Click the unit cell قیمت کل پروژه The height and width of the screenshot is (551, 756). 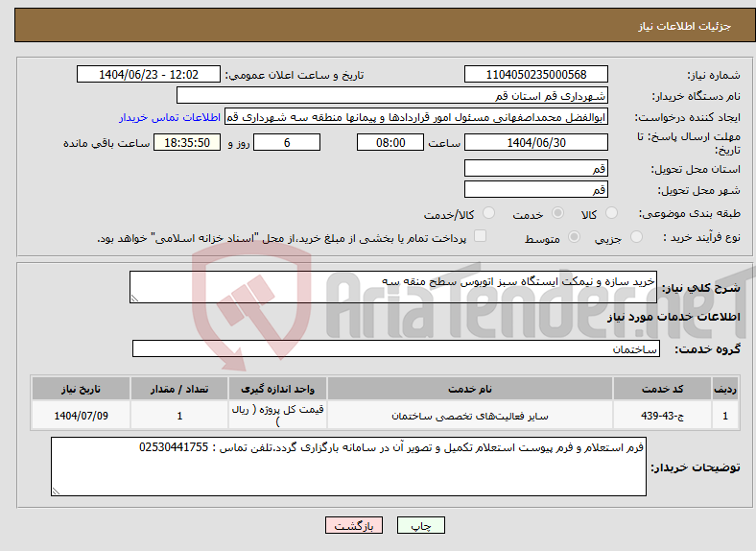277,416
